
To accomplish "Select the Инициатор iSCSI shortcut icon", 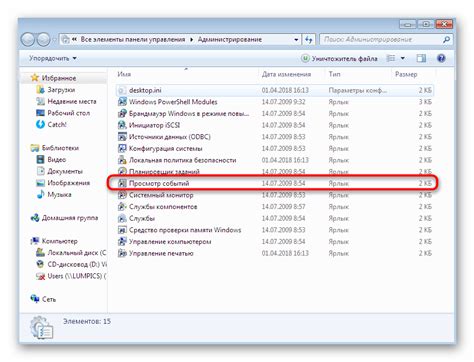I will point(122,125).
